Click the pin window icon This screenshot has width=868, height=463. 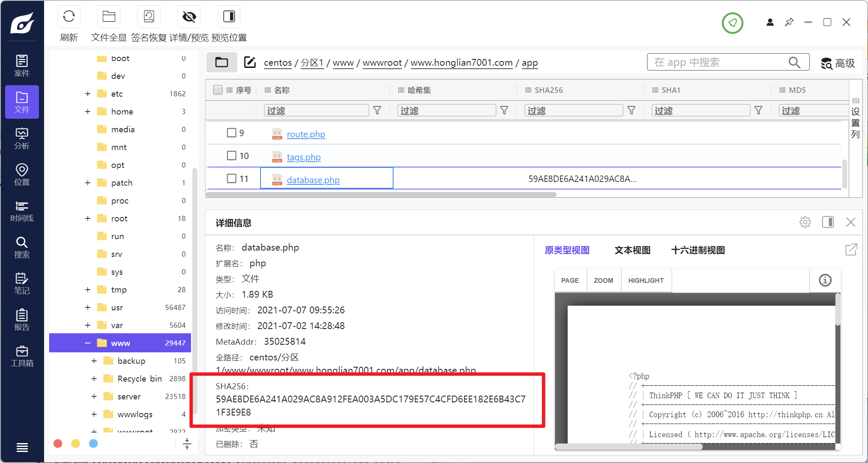point(789,22)
